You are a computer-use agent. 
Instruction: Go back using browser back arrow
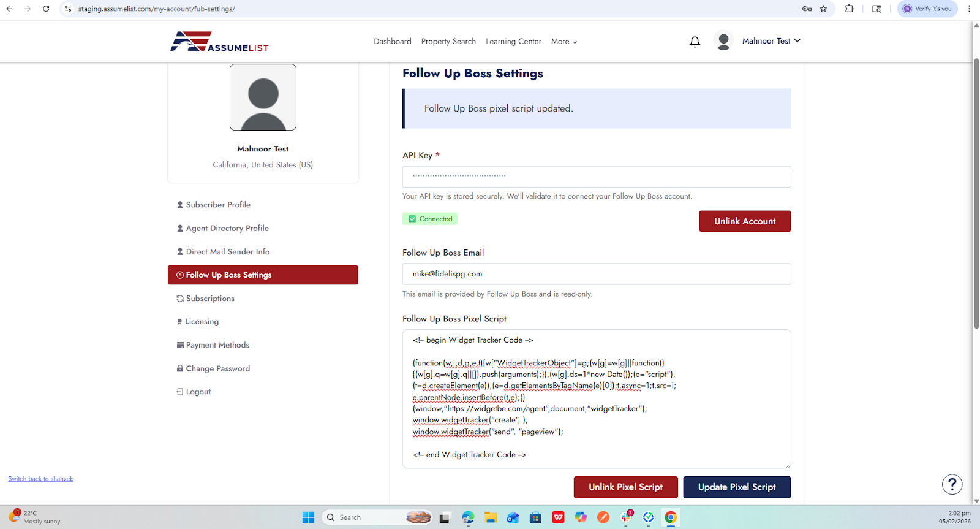pos(9,9)
